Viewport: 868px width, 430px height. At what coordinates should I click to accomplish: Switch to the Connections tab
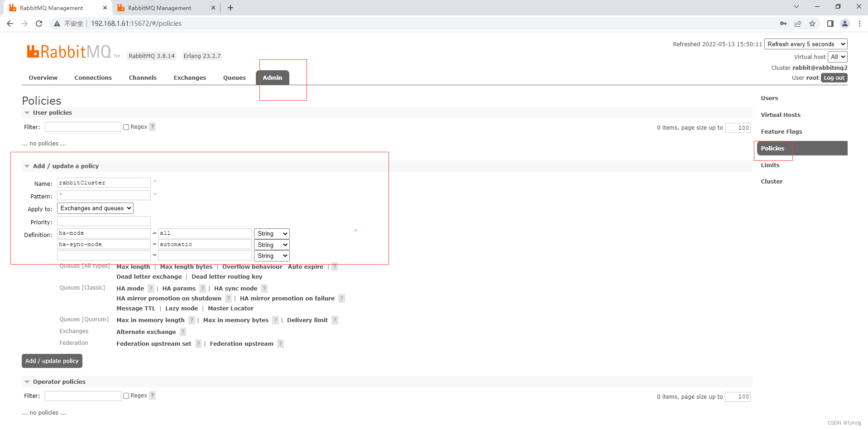click(x=93, y=78)
